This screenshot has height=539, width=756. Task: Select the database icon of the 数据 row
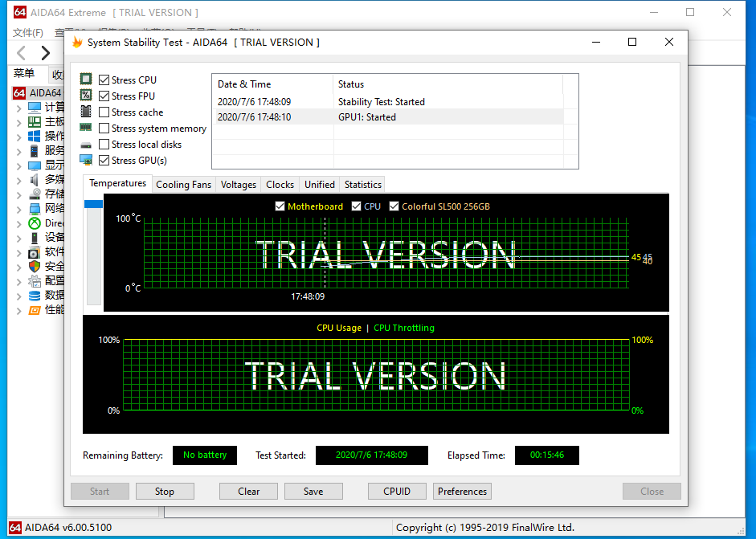tap(35, 295)
